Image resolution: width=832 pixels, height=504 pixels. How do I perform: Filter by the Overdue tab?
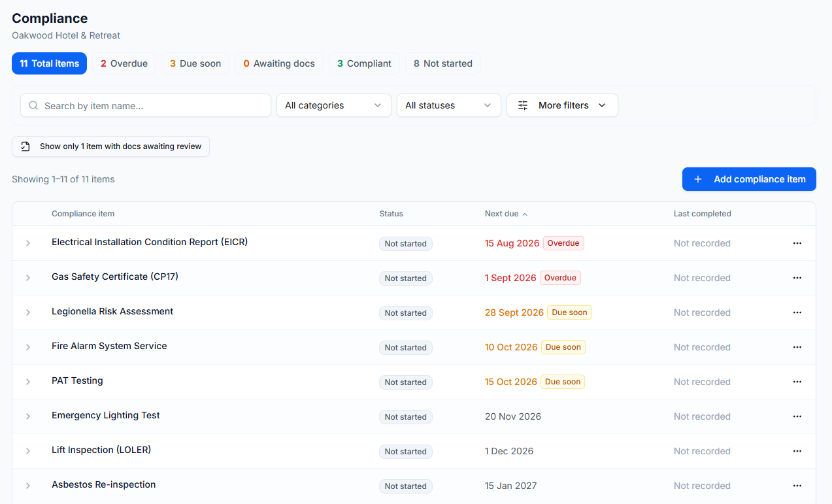(124, 63)
